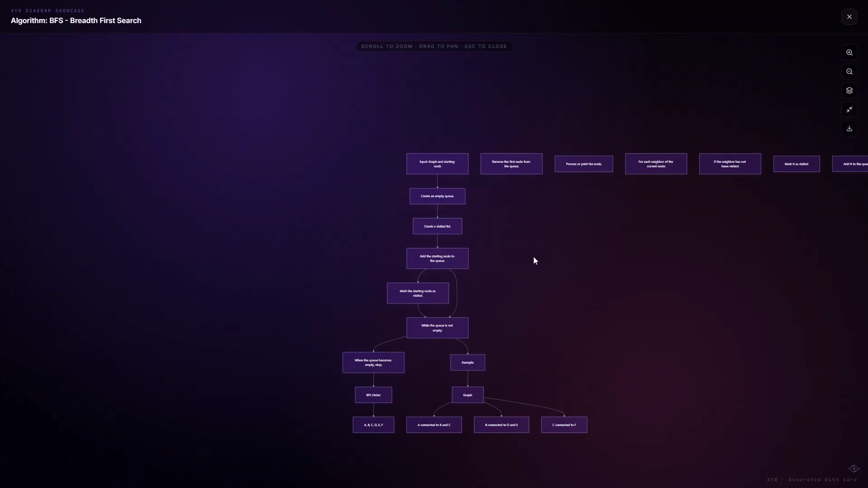This screenshot has height=488, width=868.
Task: Select 'Input: Graph and starting node' box
Action: (437, 164)
